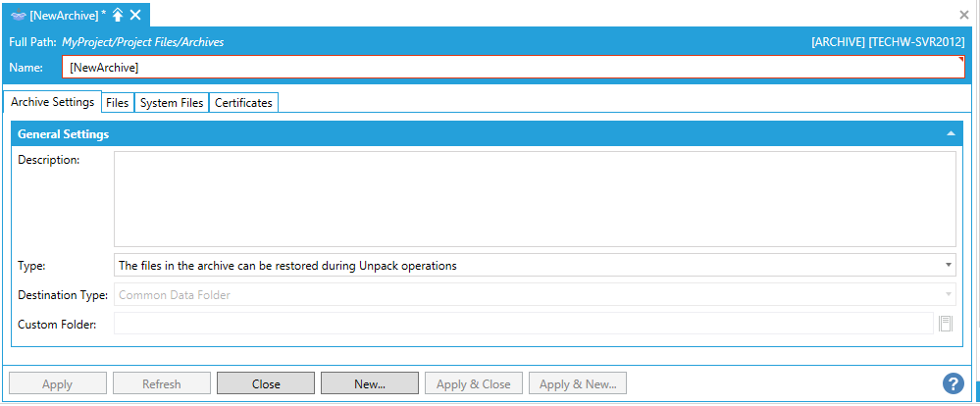Focus the Description text area
Screen dimensions: 980x406
coord(535,198)
